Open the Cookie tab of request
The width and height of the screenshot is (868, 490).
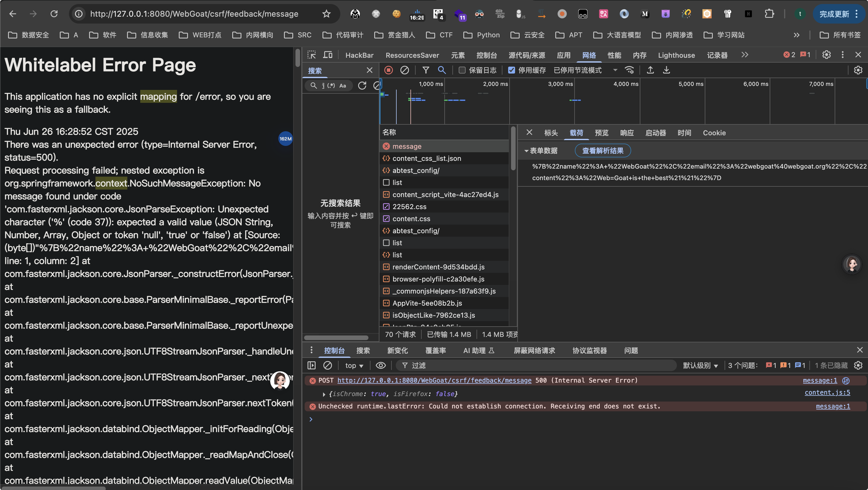coord(714,133)
